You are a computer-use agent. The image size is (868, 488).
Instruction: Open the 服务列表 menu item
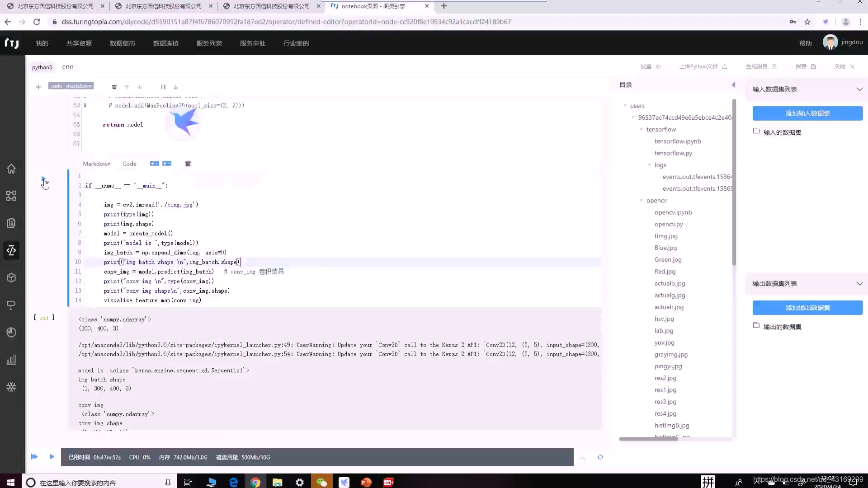tap(209, 43)
